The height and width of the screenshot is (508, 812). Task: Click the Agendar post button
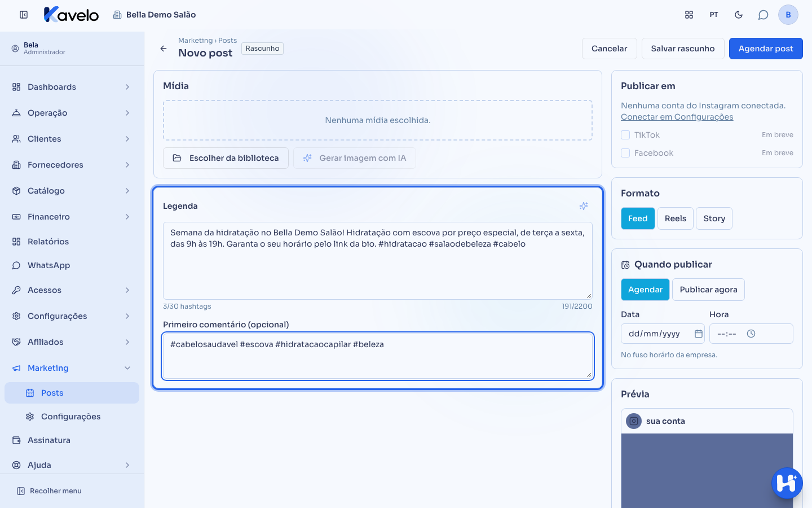pos(766,49)
